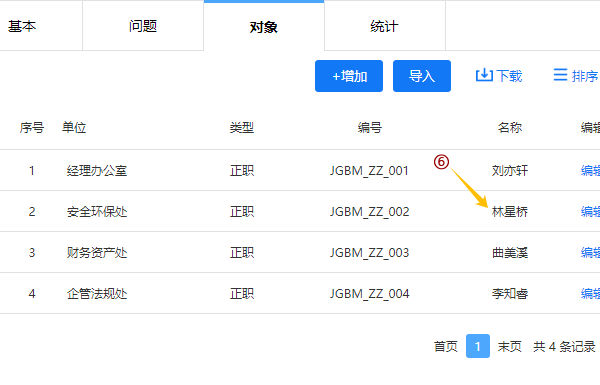Click the sort list icon beside 排序

click(560, 75)
